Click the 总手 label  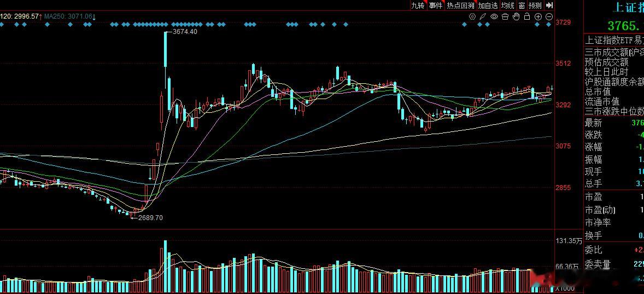click(593, 183)
